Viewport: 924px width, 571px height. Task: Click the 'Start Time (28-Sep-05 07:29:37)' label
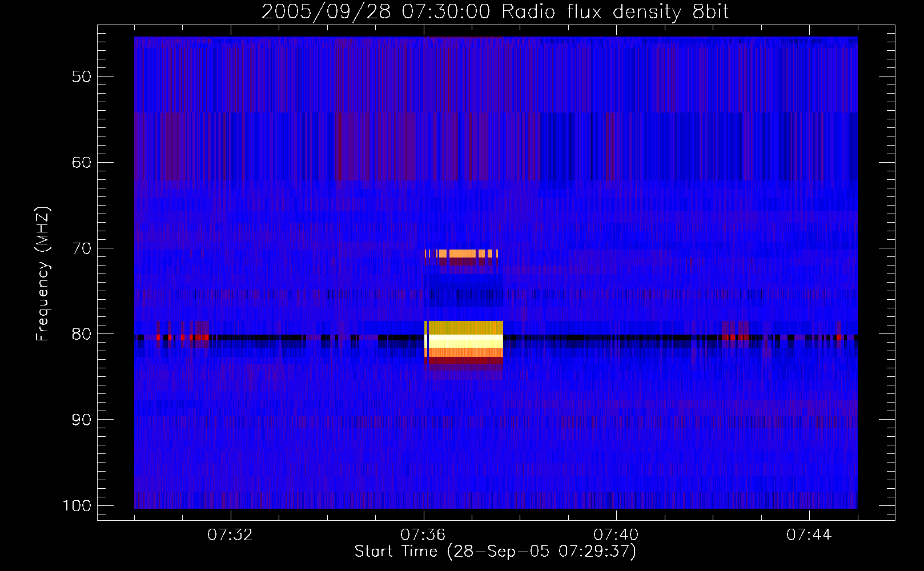(x=495, y=552)
